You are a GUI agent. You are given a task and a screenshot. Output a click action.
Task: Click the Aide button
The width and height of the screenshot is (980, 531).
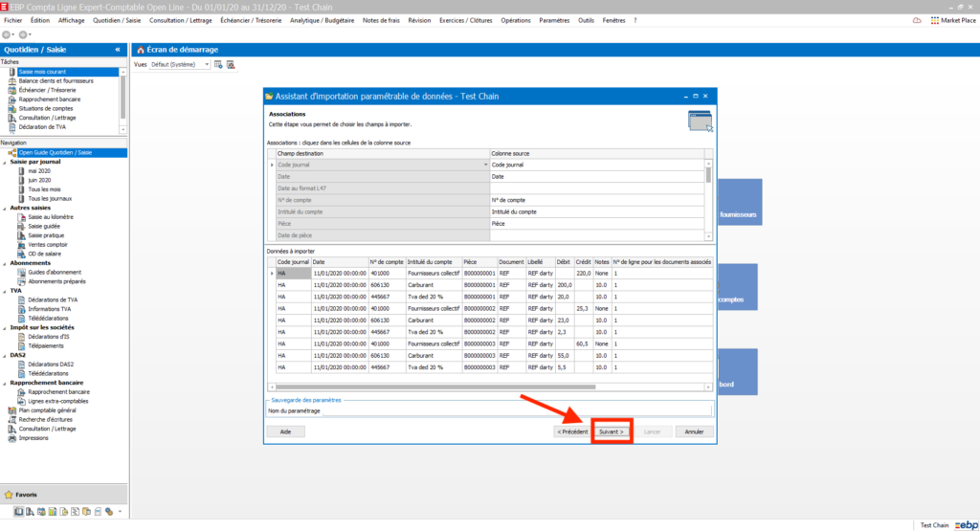[x=285, y=431]
